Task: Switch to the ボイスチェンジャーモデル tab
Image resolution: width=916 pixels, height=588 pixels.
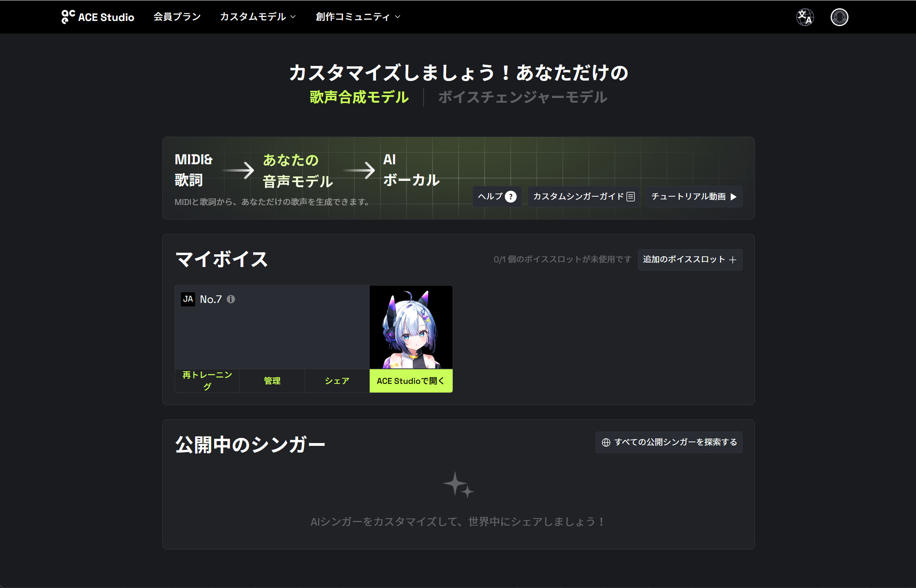Action: [x=522, y=97]
